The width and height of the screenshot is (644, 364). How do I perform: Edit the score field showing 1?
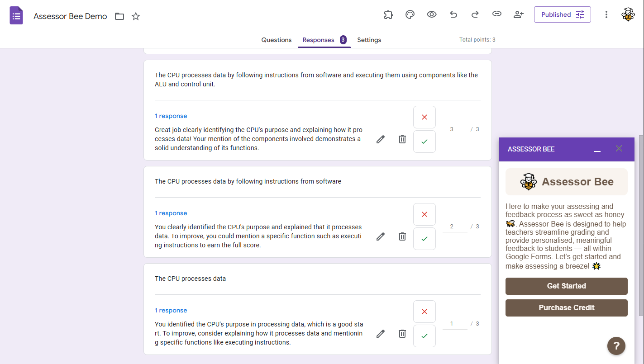[x=454, y=324]
